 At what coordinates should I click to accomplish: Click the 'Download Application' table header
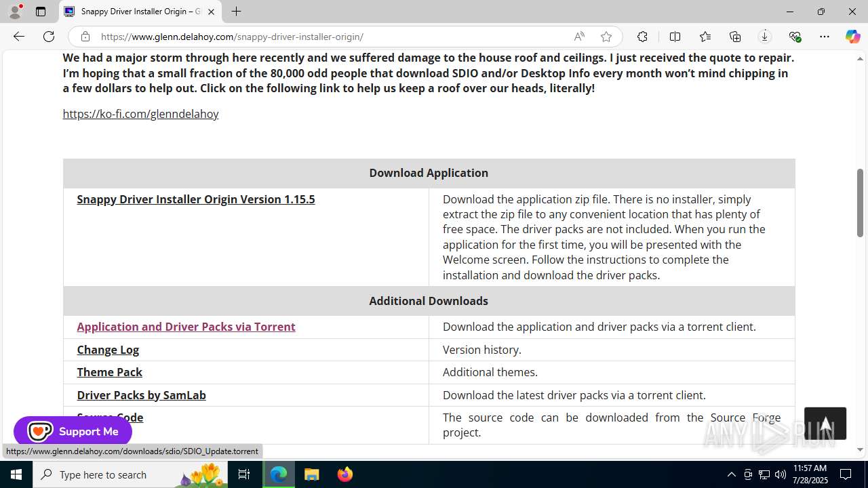coord(429,173)
